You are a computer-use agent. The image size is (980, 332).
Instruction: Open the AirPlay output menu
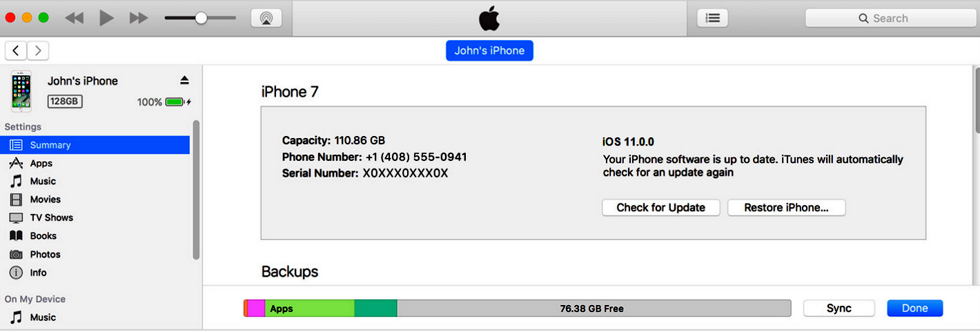(266, 18)
